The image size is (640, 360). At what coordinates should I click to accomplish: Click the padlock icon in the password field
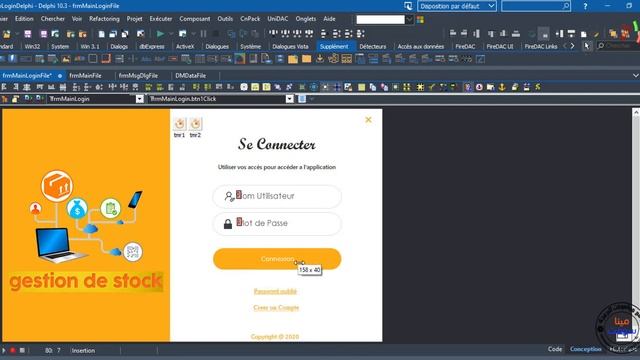click(x=228, y=224)
